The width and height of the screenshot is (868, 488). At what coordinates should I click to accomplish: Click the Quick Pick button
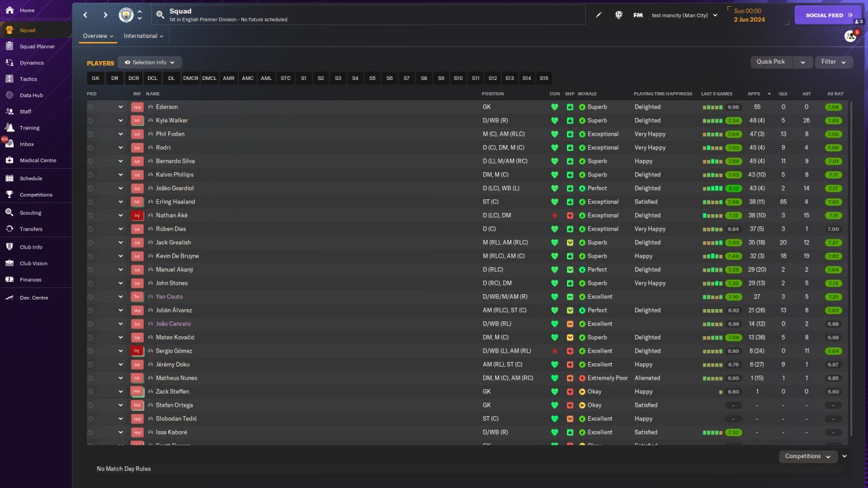771,62
